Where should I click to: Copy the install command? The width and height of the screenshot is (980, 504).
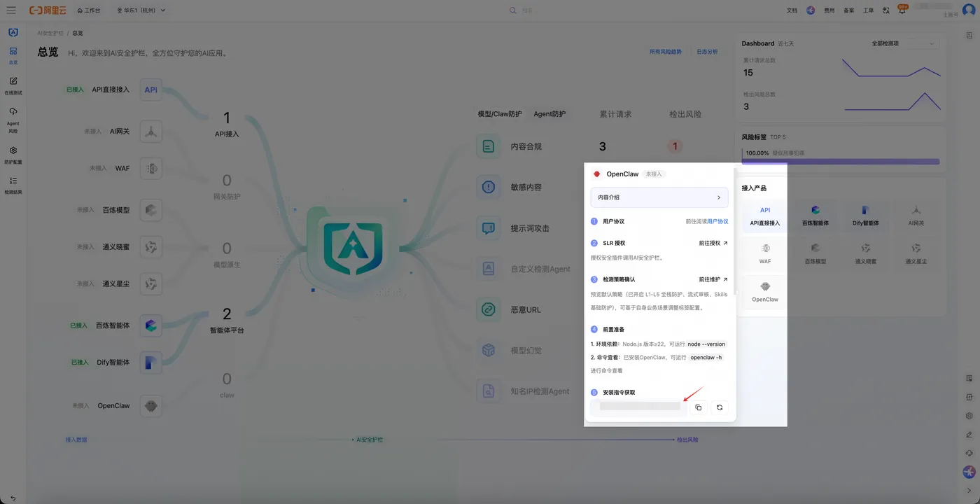click(x=698, y=407)
